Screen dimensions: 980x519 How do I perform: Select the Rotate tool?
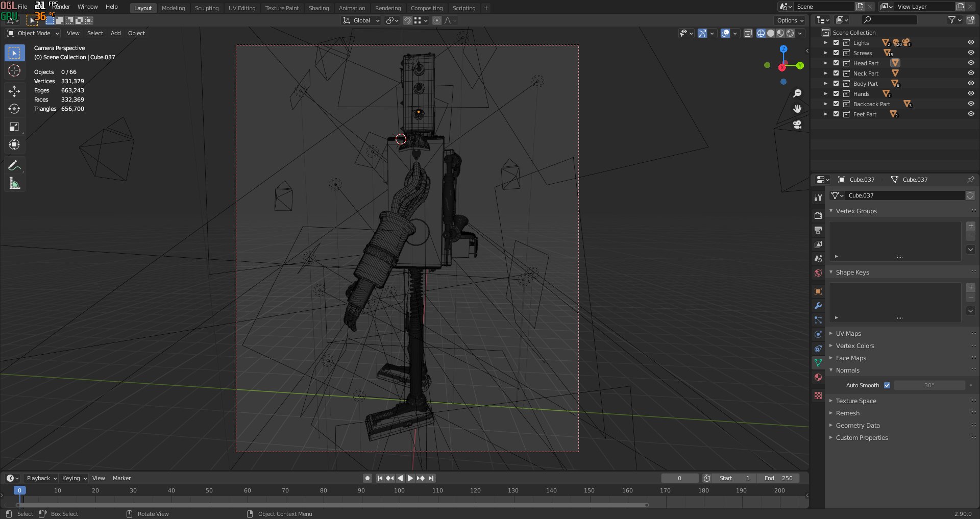(x=14, y=109)
